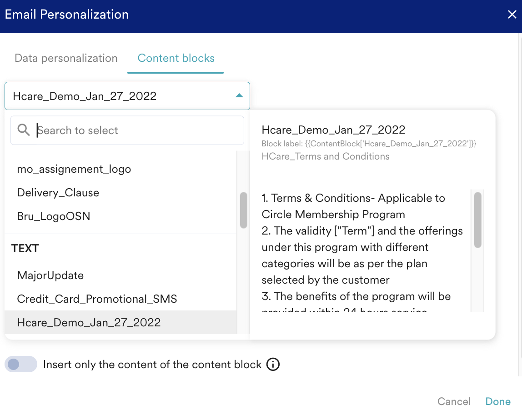The image size is (522, 420).
Task: Click the dropdown caret on the content block selector
Action: coord(240,96)
